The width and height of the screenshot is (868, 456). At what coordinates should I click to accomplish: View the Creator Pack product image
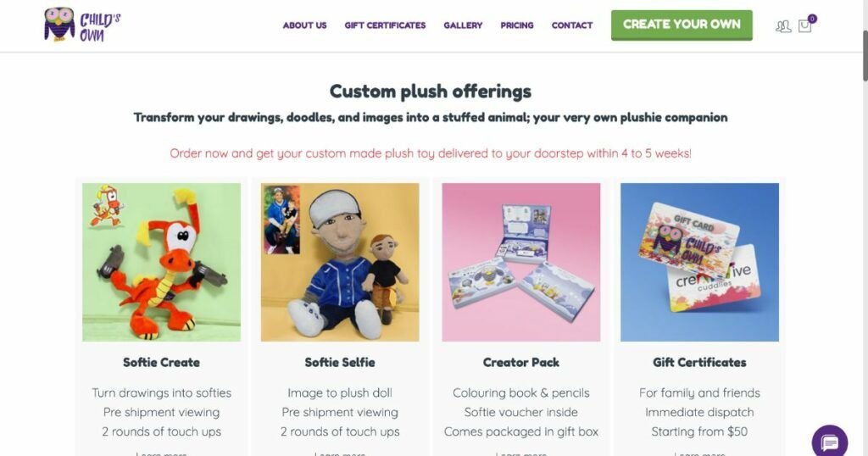pos(521,262)
